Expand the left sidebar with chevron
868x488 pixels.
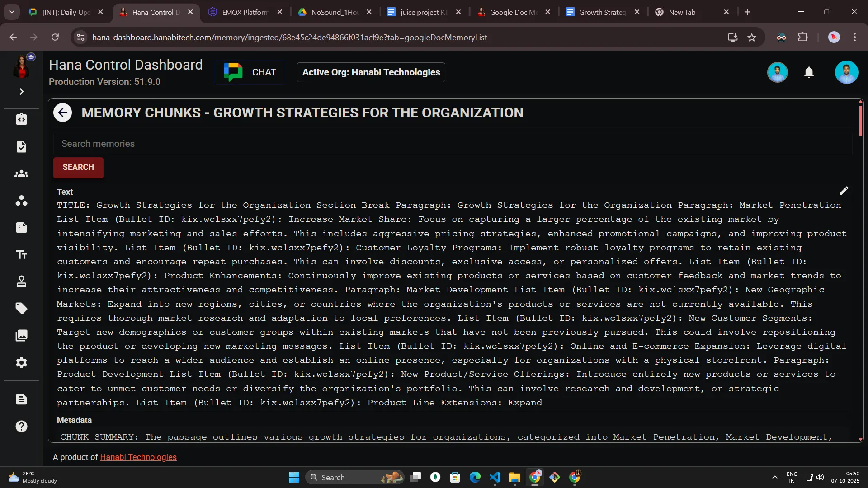(x=21, y=92)
